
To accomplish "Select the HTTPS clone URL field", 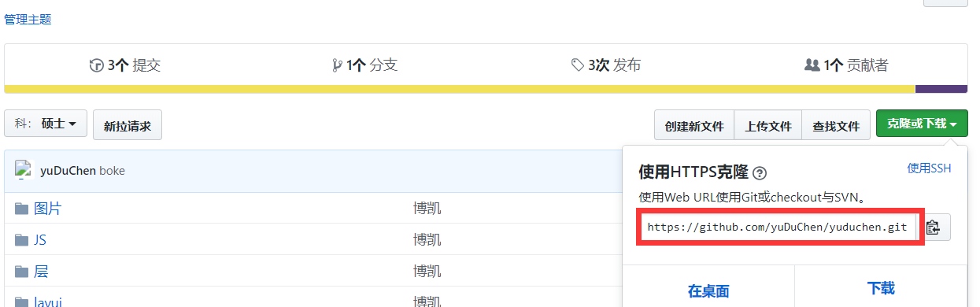I will point(778,227).
